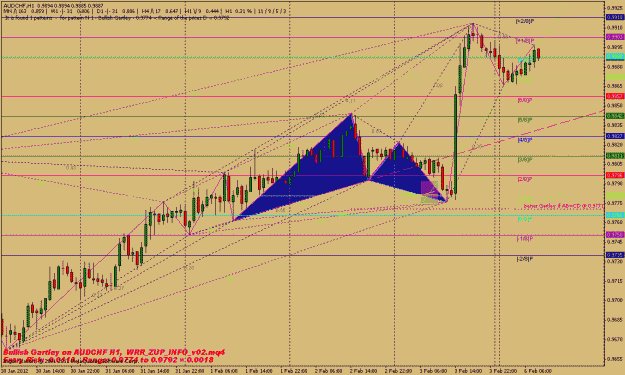Click the 0.9925 price axis value
This screenshot has width=625, height=375.
point(615,8)
